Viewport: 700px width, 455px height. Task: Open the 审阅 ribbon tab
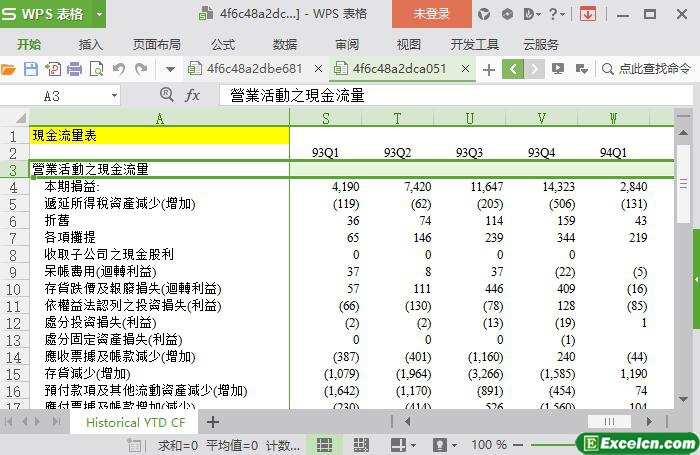click(x=347, y=44)
